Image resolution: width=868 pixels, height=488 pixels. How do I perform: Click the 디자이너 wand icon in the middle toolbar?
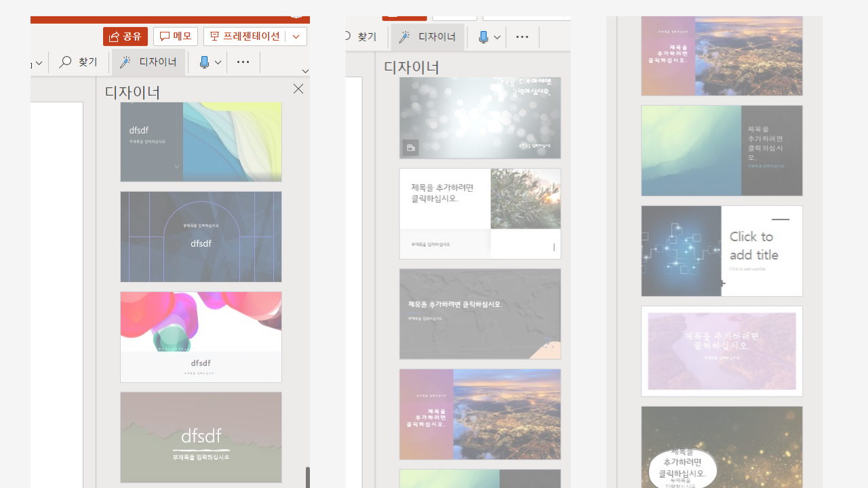click(404, 37)
